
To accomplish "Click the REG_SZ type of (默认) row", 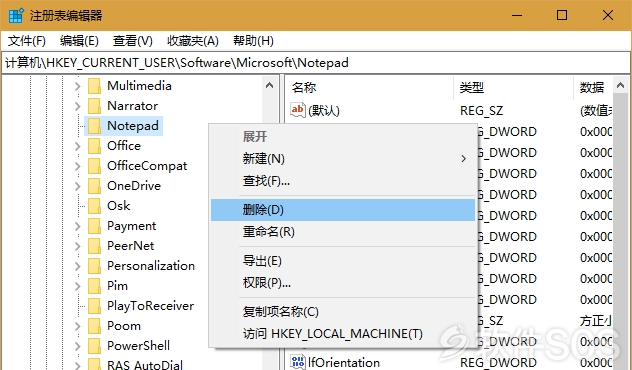I will [481, 110].
